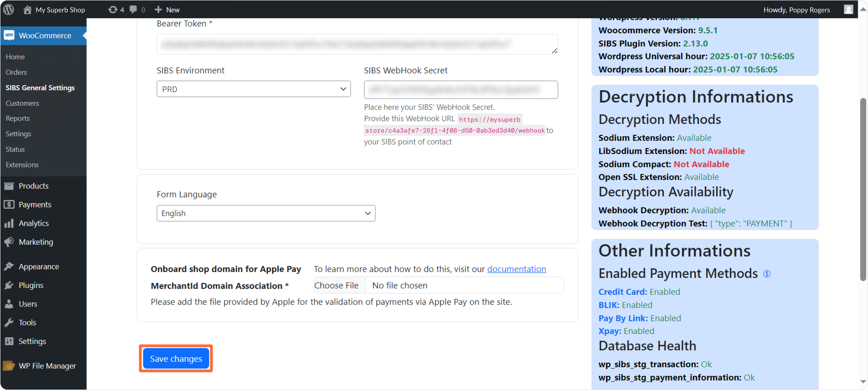Click the comments bubble icon
This screenshot has height=390, width=868.
pos(134,9)
